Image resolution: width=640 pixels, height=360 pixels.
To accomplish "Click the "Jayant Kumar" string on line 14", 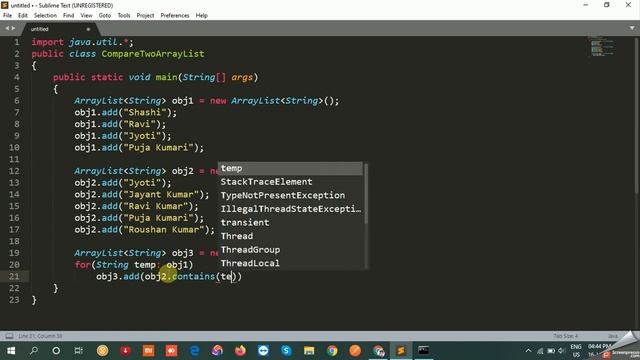I will point(161,194).
